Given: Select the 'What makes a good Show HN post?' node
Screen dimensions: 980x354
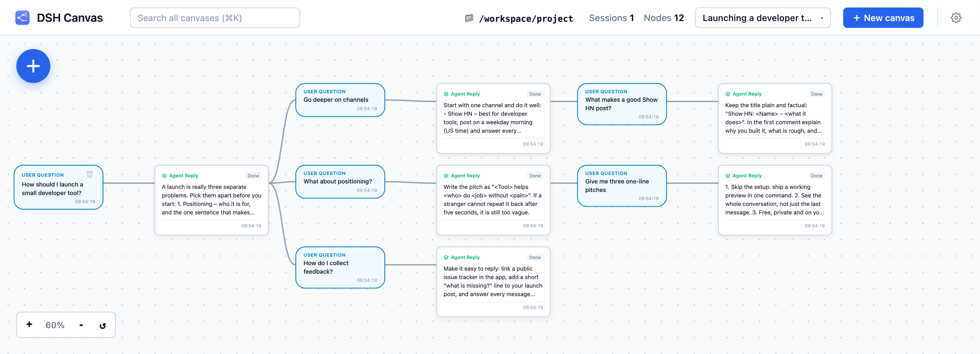Looking at the screenshot, I should click(622, 104).
